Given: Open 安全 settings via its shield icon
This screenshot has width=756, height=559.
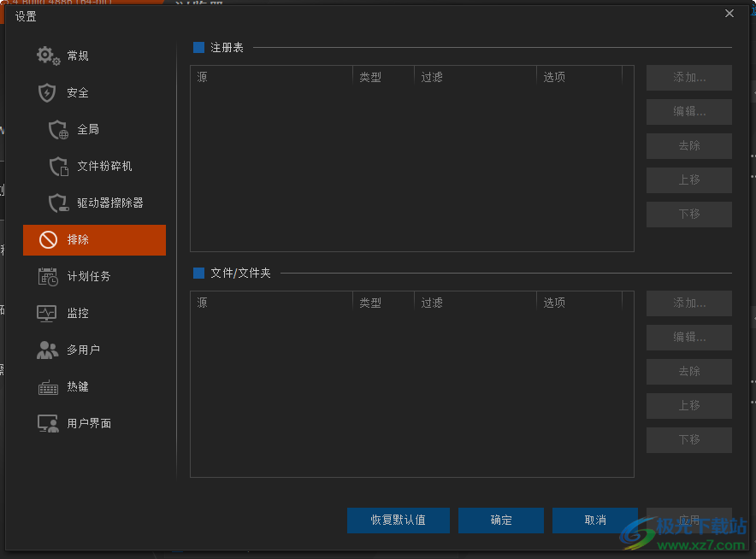Looking at the screenshot, I should coord(47,92).
